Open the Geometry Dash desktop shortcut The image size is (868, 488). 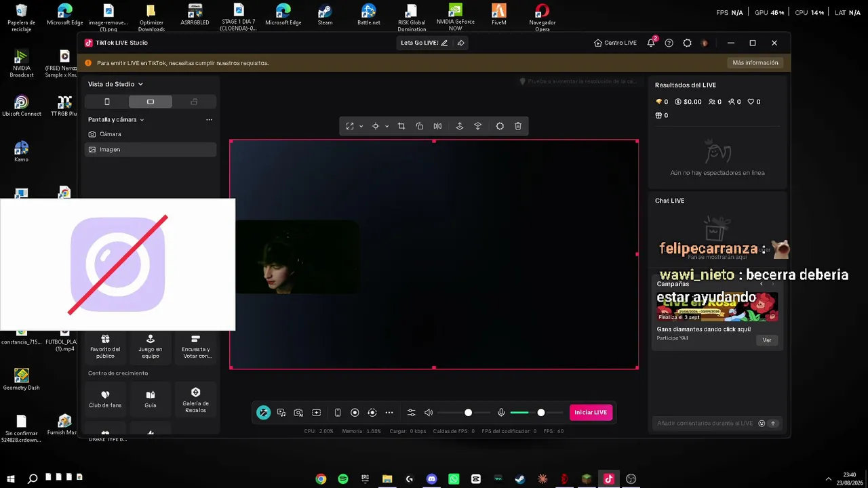point(22,380)
